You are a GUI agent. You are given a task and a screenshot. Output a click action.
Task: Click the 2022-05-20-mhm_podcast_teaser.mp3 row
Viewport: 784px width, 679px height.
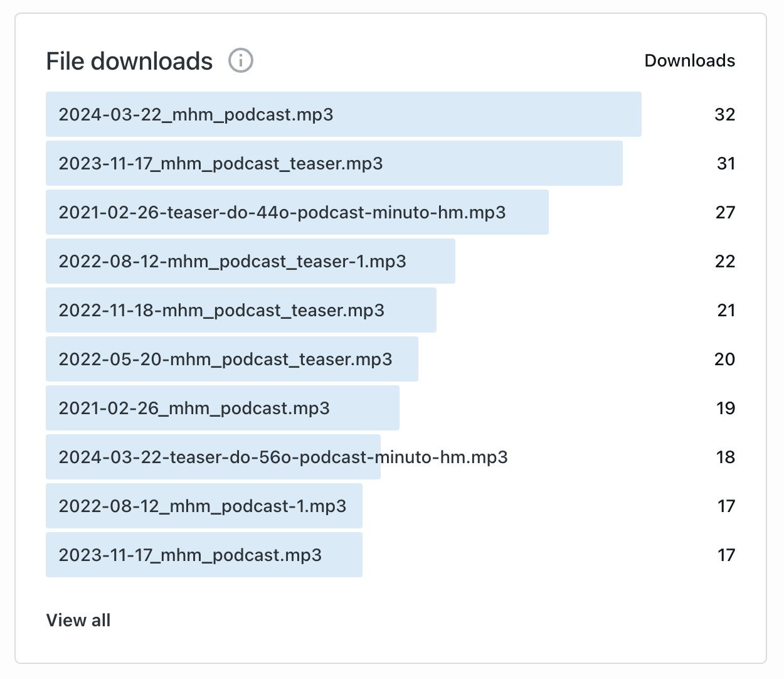coord(225,360)
